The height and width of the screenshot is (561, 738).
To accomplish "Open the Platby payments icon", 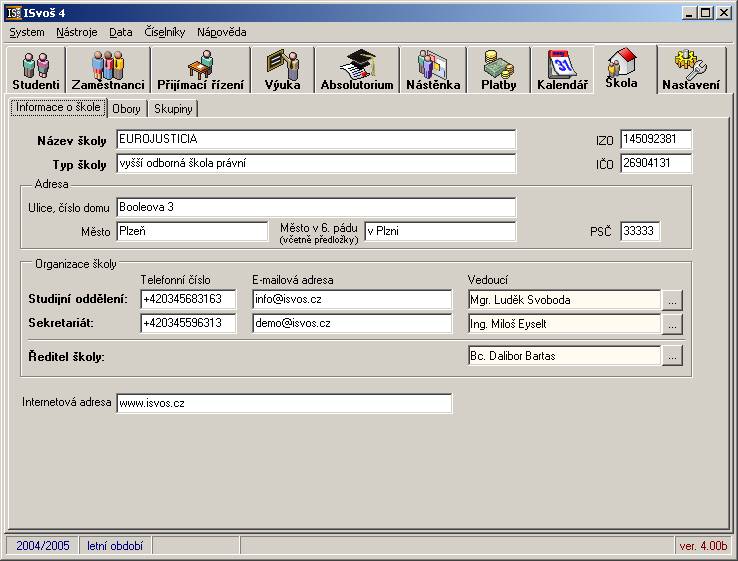I will pos(498,70).
